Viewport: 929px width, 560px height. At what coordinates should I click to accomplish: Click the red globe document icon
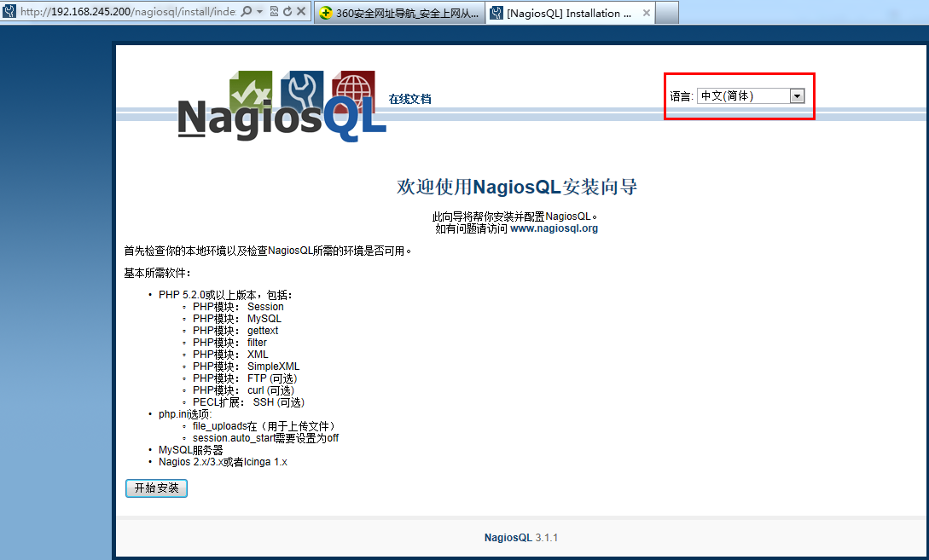point(354,90)
